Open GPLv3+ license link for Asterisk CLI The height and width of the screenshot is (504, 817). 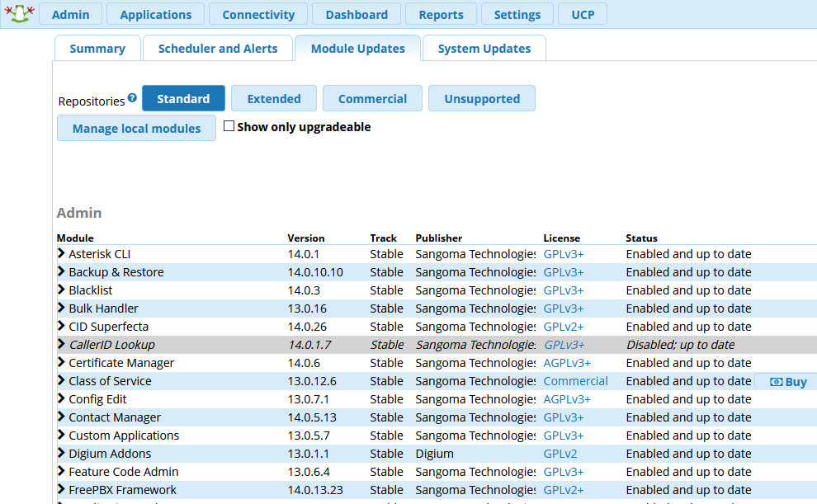[564, 254]
